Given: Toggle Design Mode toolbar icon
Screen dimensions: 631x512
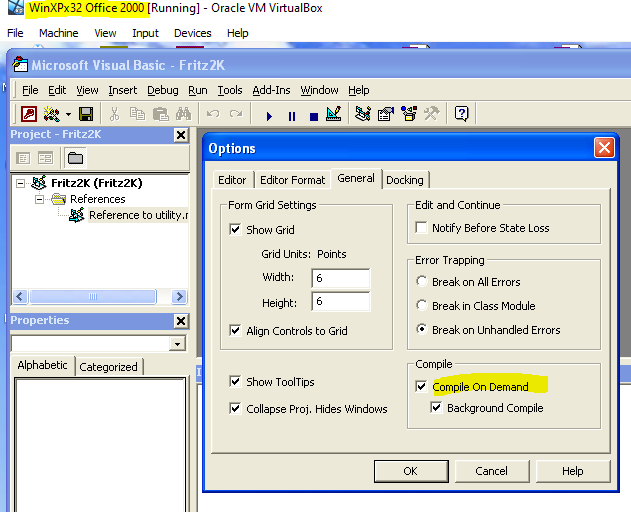Looking at the screenshot, I should pyautogui.click(x=334, y=114).
